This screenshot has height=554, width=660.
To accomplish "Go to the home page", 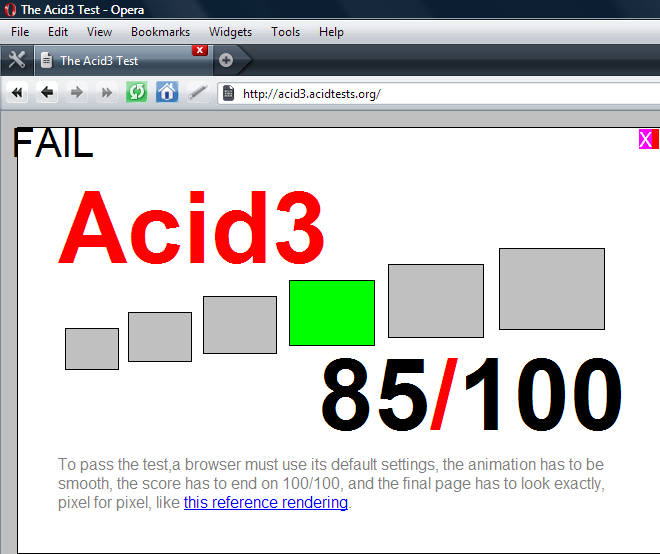I will click(x=167, y=92).
